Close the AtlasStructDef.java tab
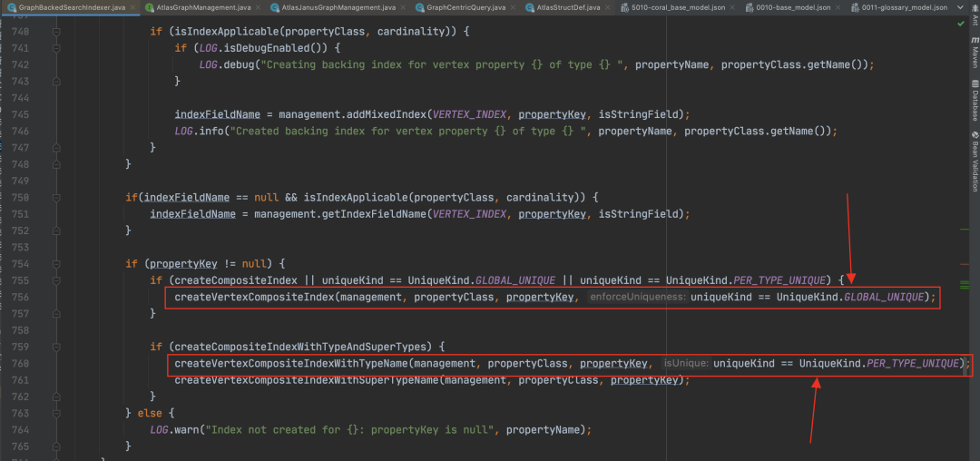The width and height of the screenshot is (980, 461). pos(607,8)
